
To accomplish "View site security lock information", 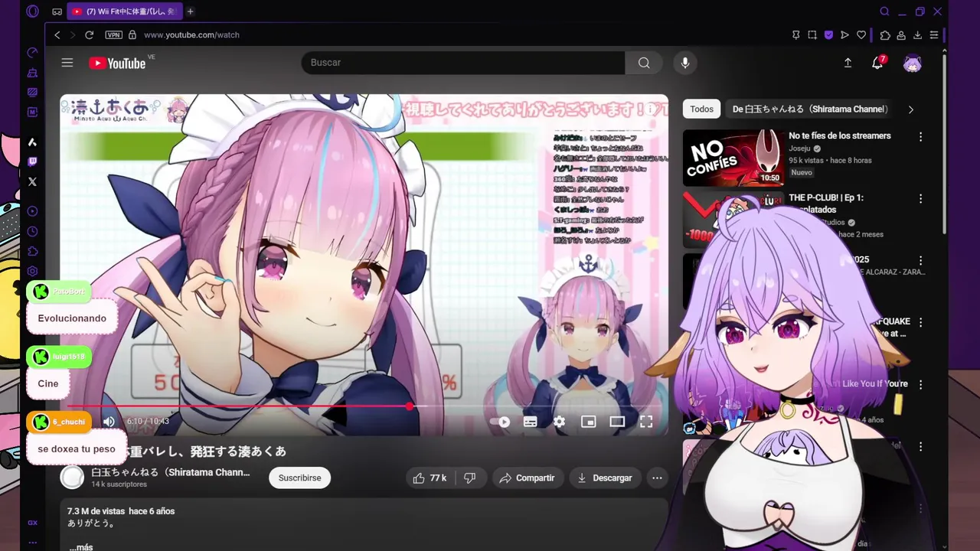I will click(132, 34).
